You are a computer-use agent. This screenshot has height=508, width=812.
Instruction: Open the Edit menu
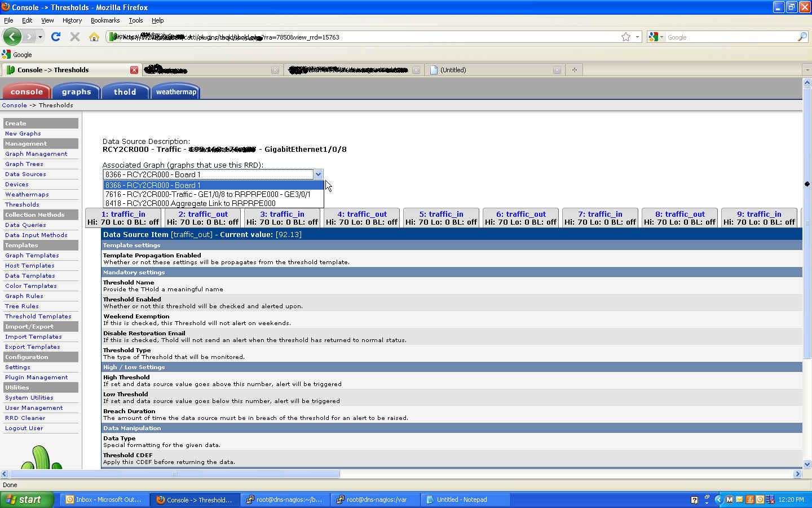click(x=27, y=20)
